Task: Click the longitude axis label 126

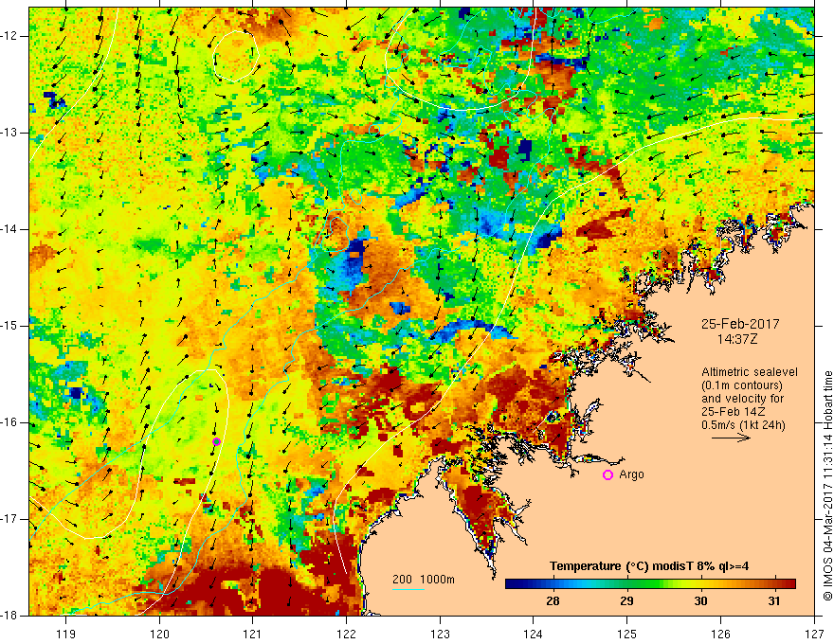Action: (x=720, y=634)
